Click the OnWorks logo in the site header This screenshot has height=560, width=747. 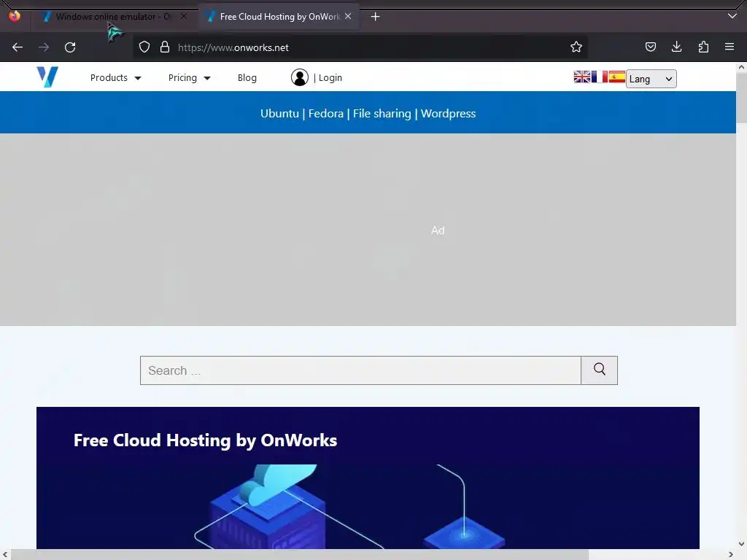47,77
